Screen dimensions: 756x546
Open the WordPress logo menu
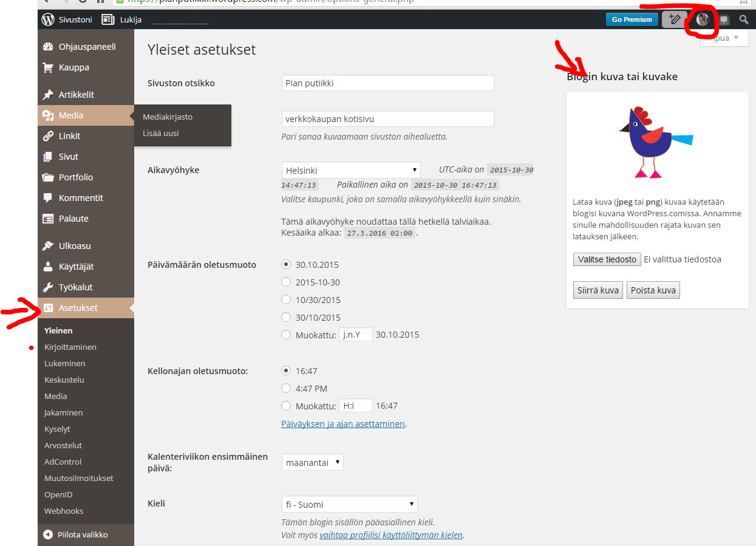(x=47, y=19)
